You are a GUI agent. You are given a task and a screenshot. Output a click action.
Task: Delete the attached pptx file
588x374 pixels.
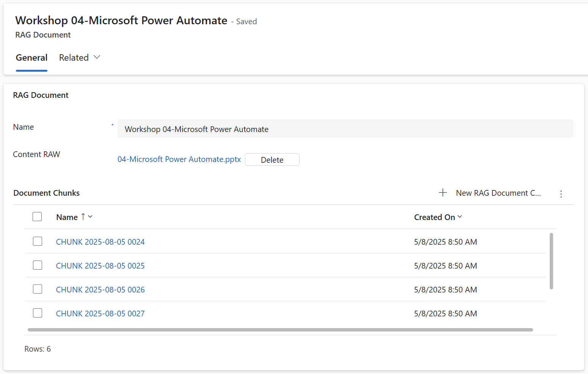click(x=272, y=160)
